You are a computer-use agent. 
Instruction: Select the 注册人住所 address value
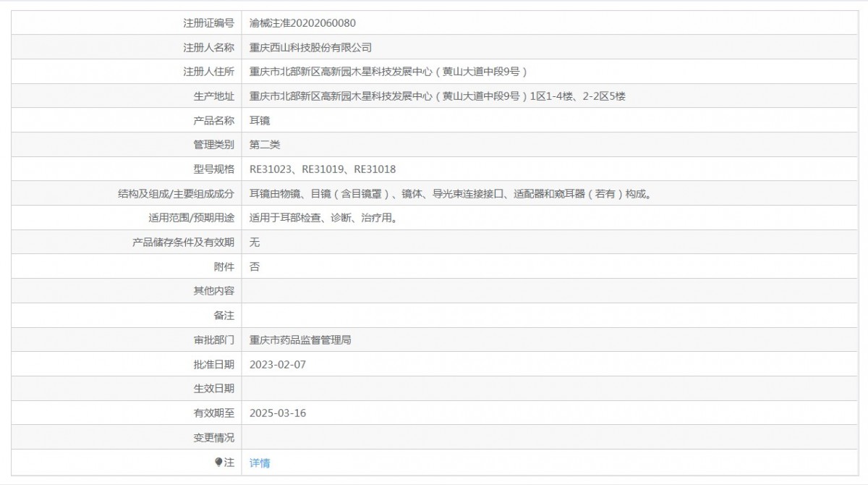point(388,72)
